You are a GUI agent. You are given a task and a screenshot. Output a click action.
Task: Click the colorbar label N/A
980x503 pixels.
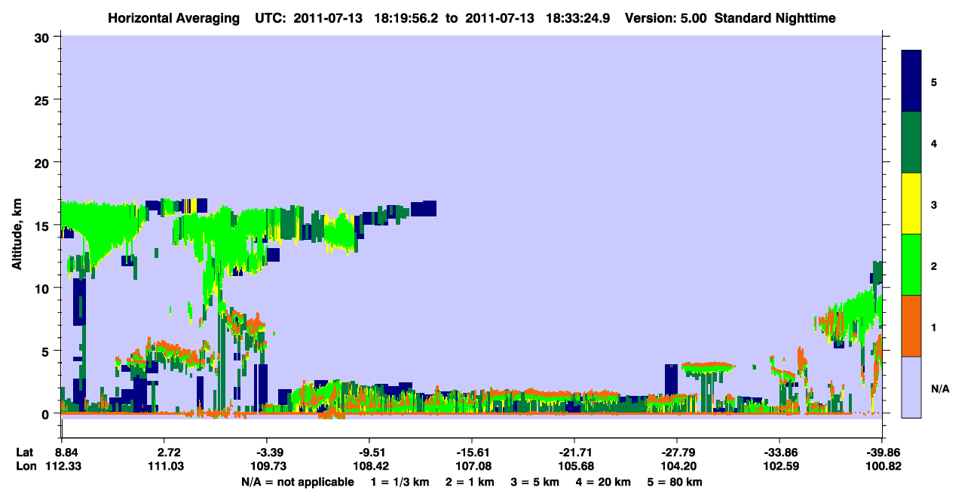tap(939, 388)
